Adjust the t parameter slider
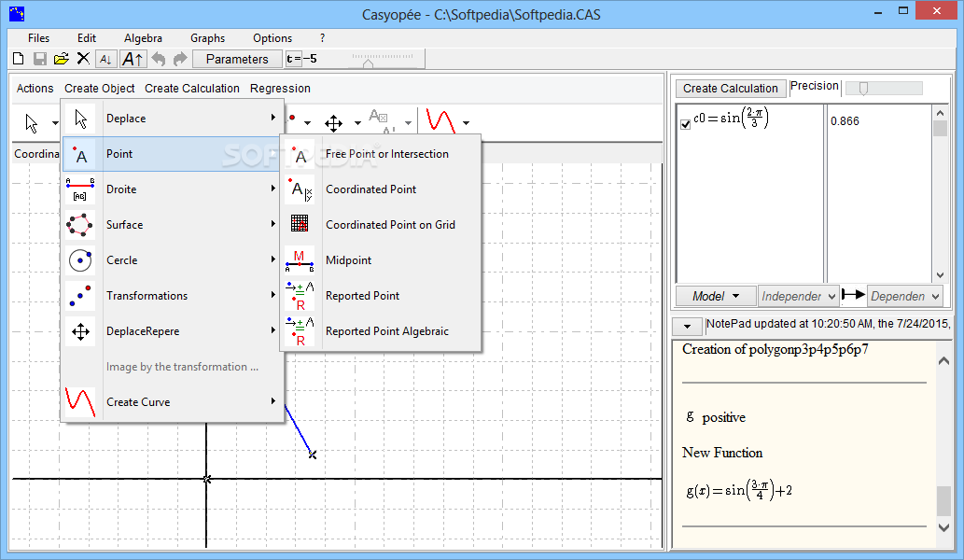 369,63
